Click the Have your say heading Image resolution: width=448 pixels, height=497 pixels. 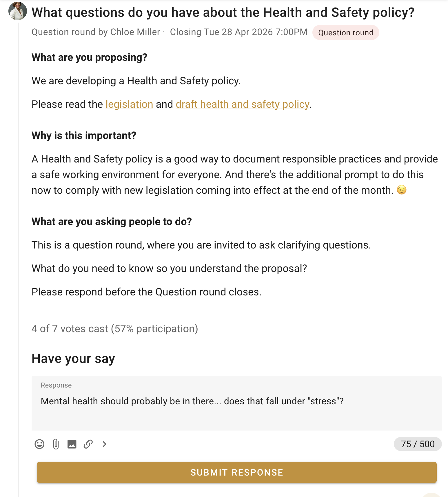click(73, 359)
